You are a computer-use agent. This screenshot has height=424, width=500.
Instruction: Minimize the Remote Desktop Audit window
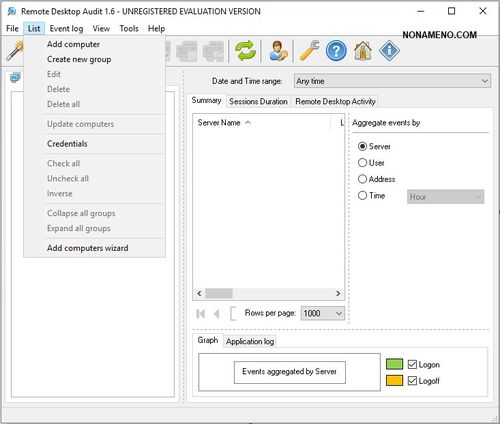point(421,11)
